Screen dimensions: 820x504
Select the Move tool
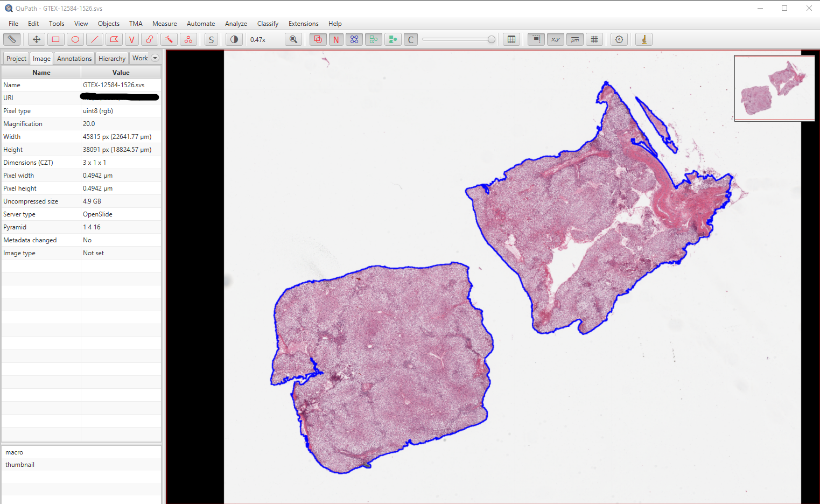pos(36,39)
